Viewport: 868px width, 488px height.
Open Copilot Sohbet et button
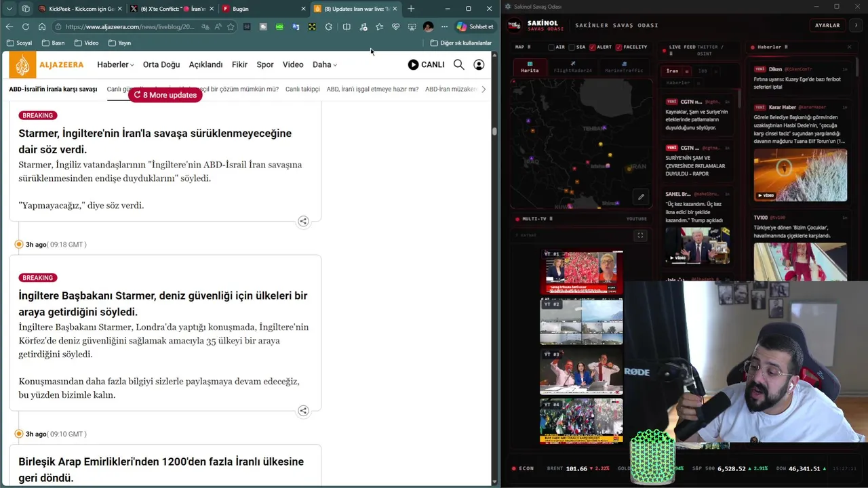475,26
